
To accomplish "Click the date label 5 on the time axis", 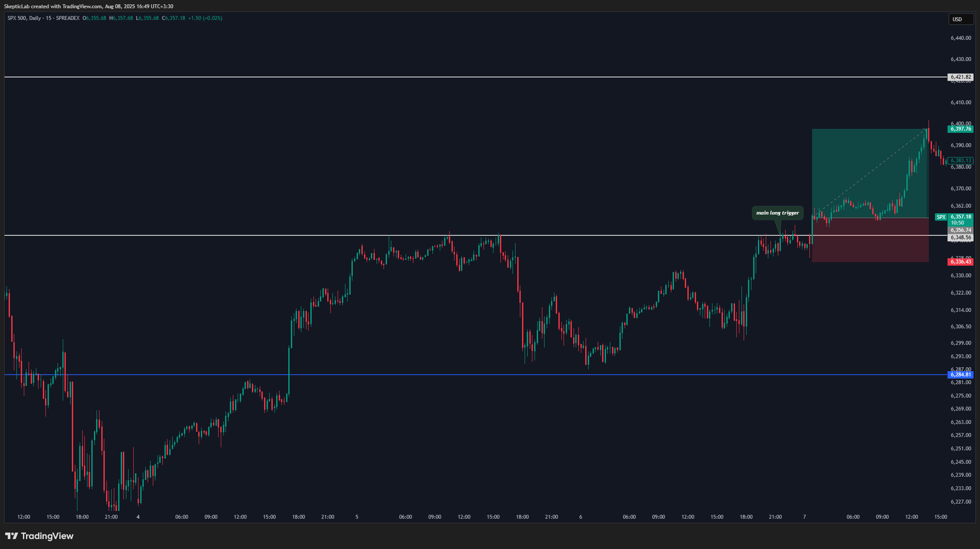I will pyautogui.click(x=357, y=517).
